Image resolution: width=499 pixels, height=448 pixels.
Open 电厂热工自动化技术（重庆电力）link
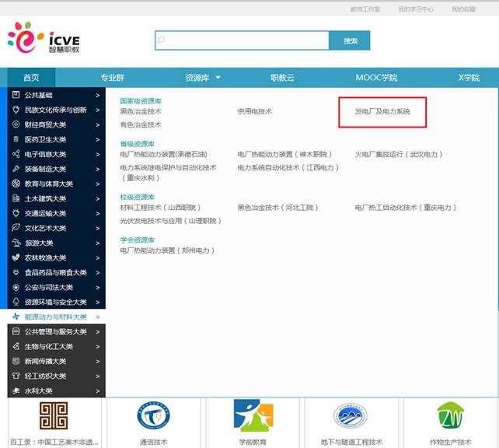click(406, 208)
